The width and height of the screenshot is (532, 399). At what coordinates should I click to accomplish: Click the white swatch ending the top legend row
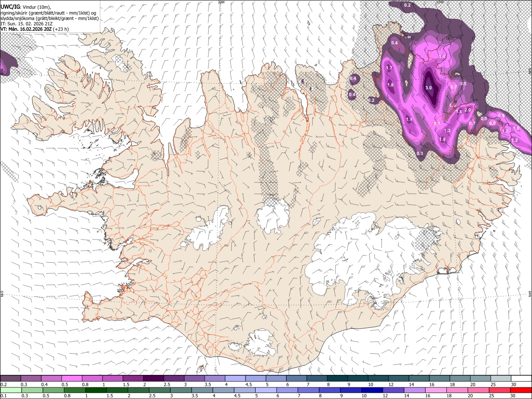click(521, 378)
